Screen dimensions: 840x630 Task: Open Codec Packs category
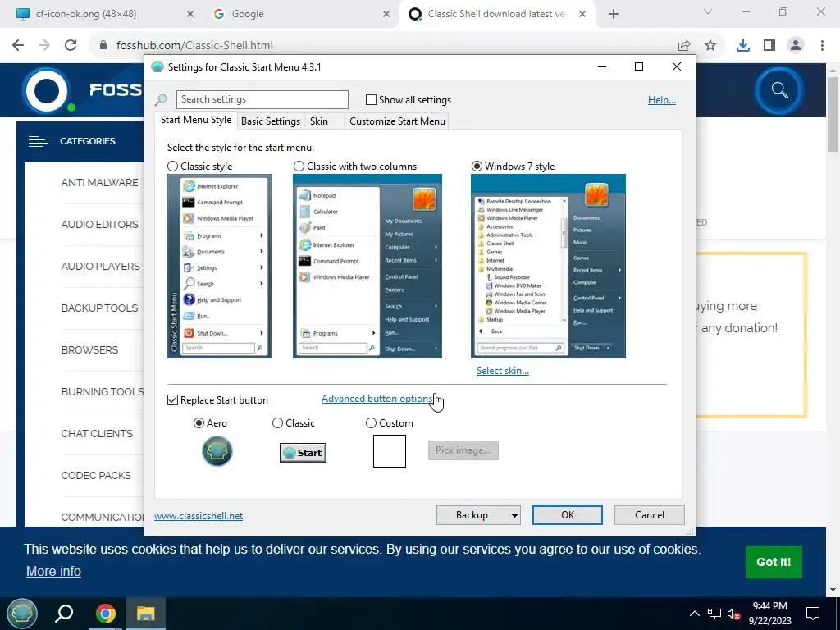[96, 475]
